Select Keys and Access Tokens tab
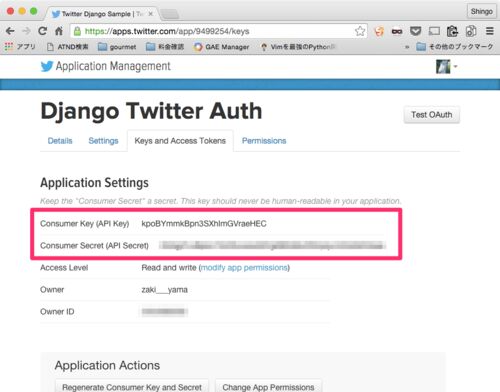 [180, 141]
